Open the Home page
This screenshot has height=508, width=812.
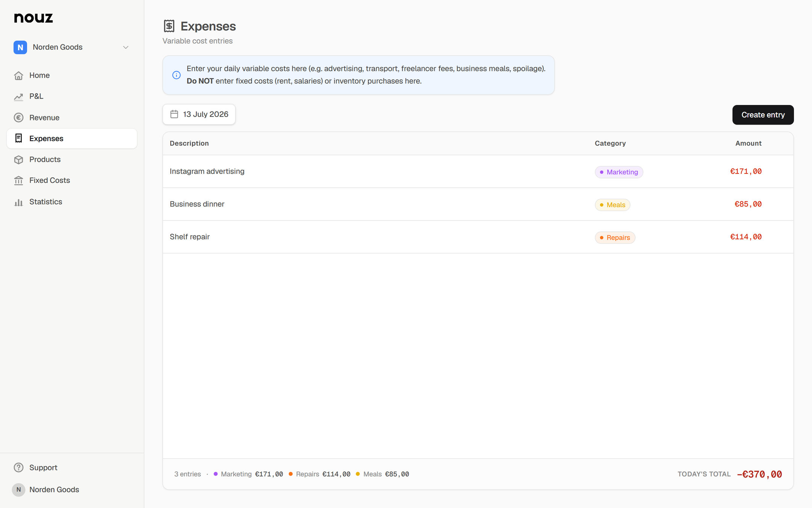click(x=72, y=76)
